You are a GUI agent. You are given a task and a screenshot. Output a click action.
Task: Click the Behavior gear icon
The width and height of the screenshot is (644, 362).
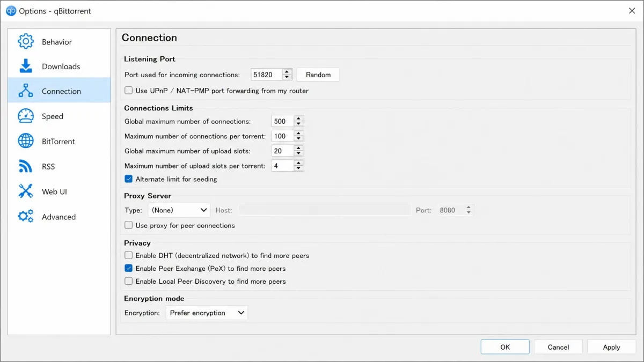coord(26,41)
